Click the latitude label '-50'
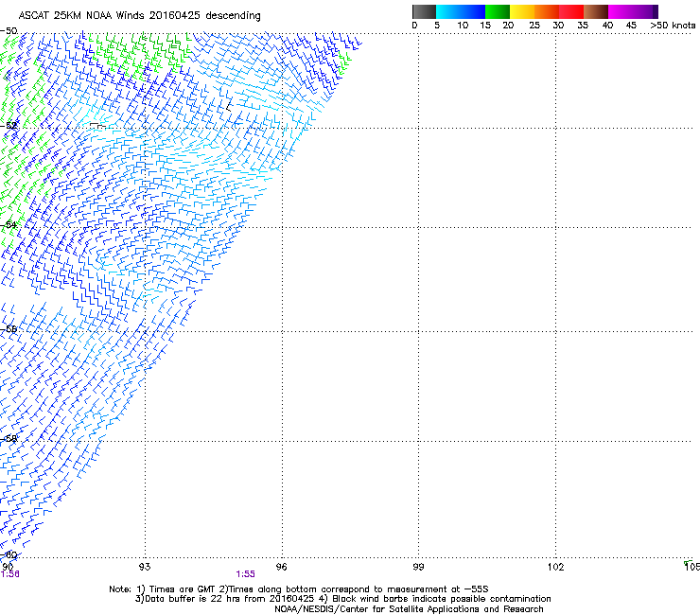Viewport: 700px width, 615px height. (x=9, y=31)
